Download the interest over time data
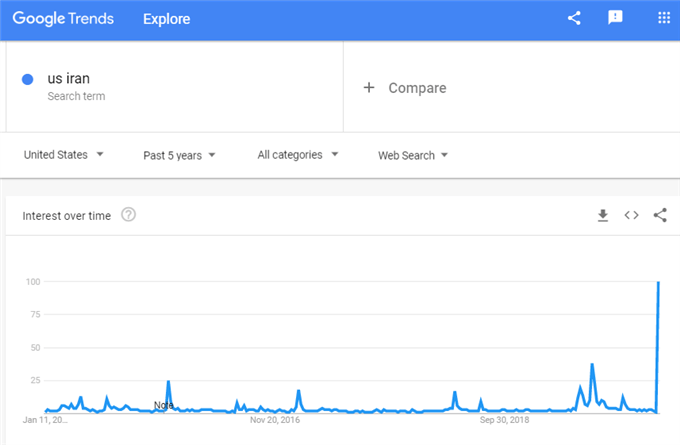This screenshot has height=445, width=680. (603, 215)
